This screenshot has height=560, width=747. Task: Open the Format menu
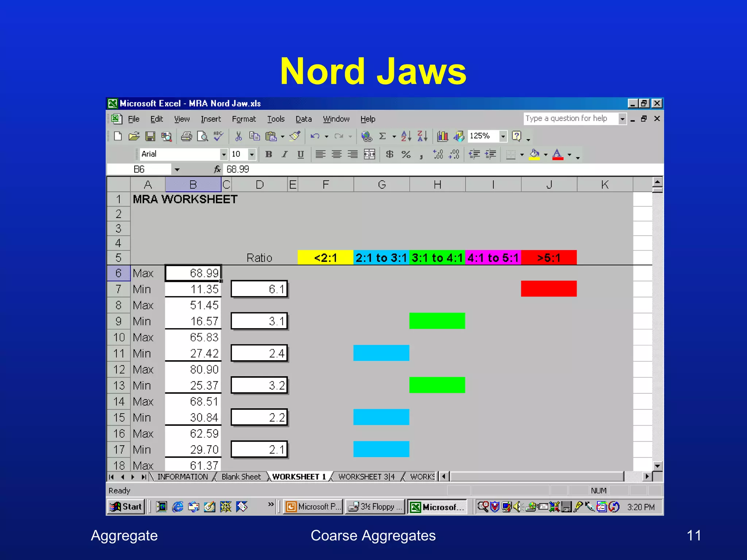[x=244, y=119]
